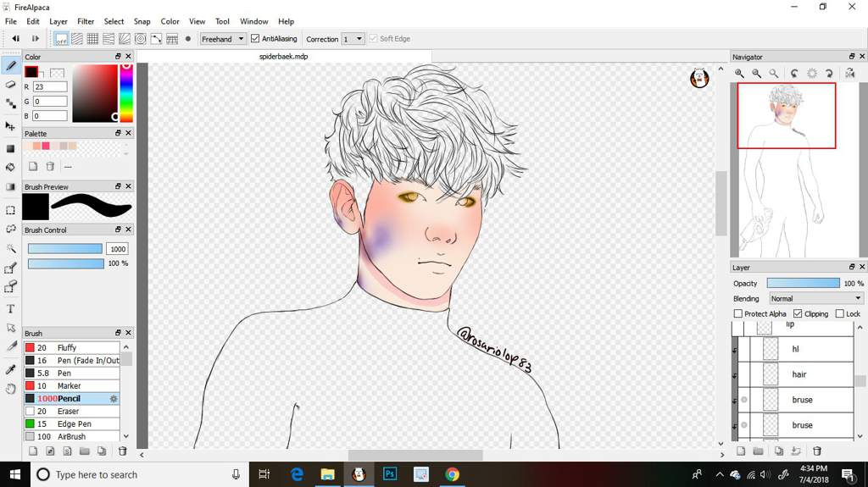The height and width of the screenshot is (487, 868).
Task: Click the brush size 1000 field
Action: click(117, 249)
